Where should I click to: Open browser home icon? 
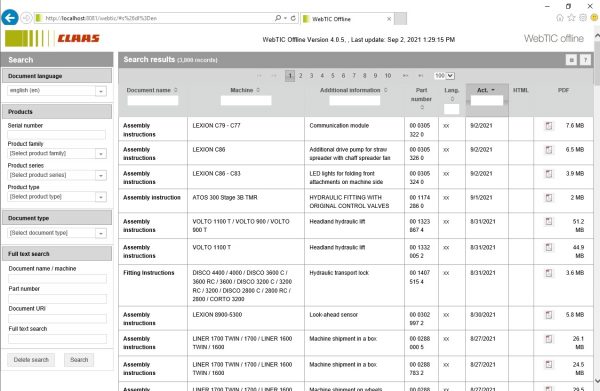coord(559,18)
